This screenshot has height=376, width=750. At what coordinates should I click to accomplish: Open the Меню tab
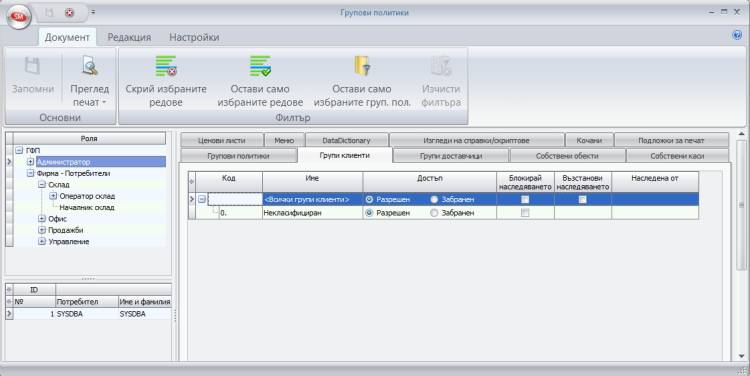coord(284,141)
